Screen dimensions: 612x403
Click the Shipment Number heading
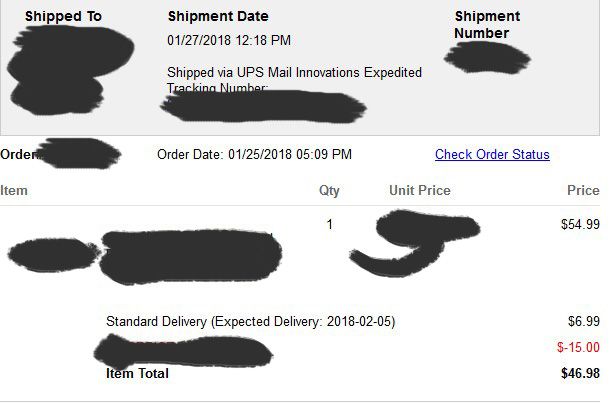click(487, 25)
